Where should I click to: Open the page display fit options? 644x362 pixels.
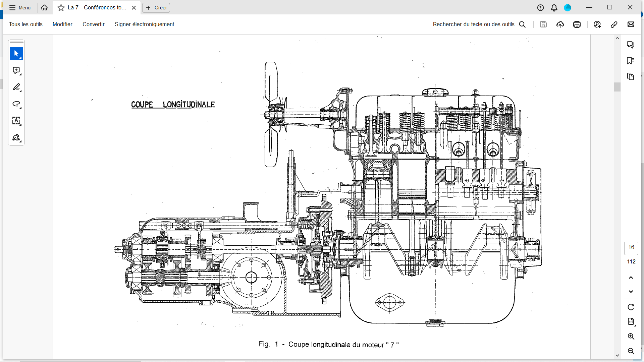(x=631, y=321)
